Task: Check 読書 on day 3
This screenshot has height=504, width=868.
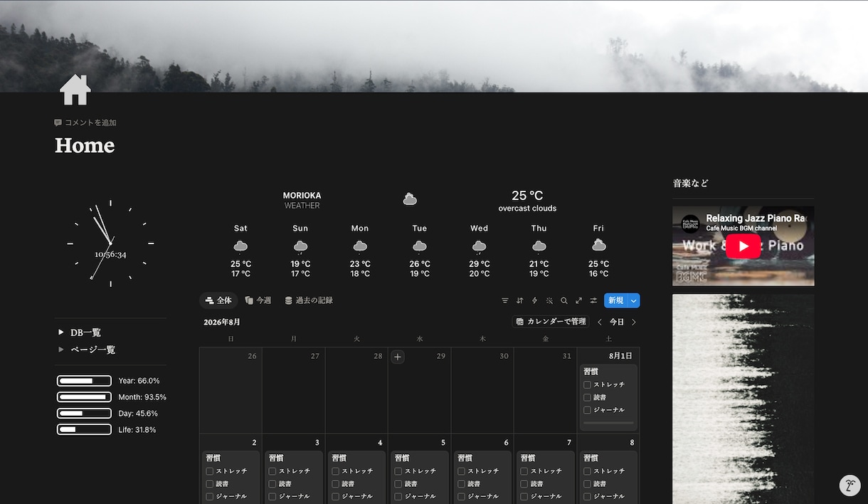Action: [272, 484]
